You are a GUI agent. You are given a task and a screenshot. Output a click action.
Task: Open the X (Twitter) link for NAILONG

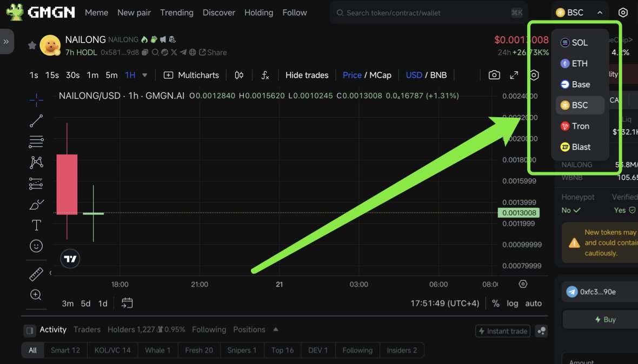coord(174,52)
